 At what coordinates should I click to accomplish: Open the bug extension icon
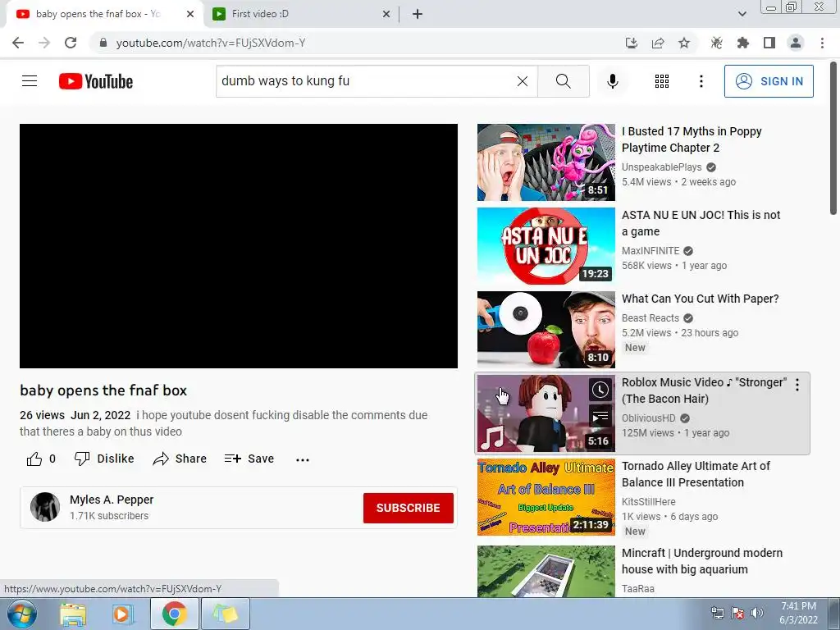717,43
